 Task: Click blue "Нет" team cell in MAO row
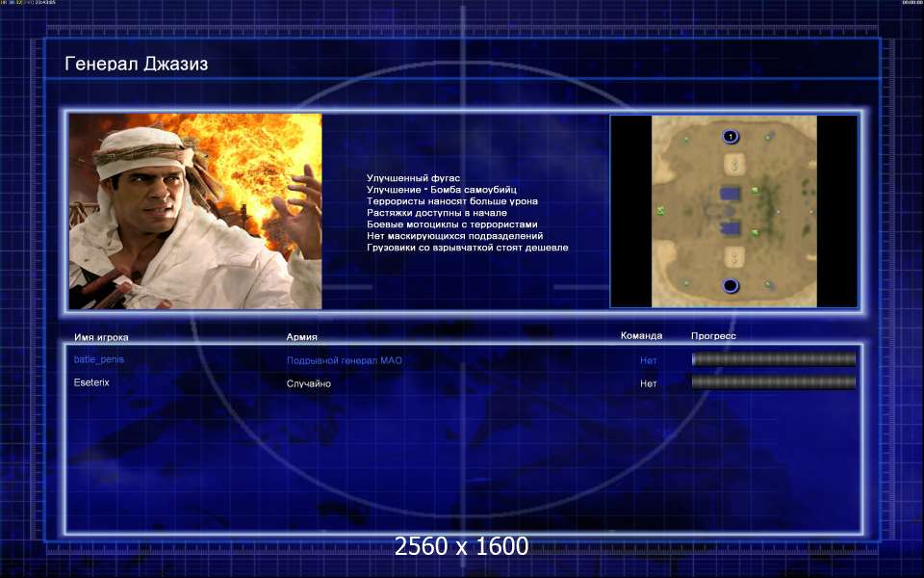tap(648, 360)
